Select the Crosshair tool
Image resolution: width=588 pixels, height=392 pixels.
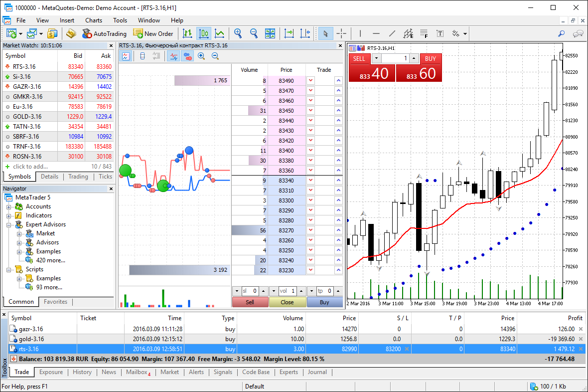tap(341, 33)
